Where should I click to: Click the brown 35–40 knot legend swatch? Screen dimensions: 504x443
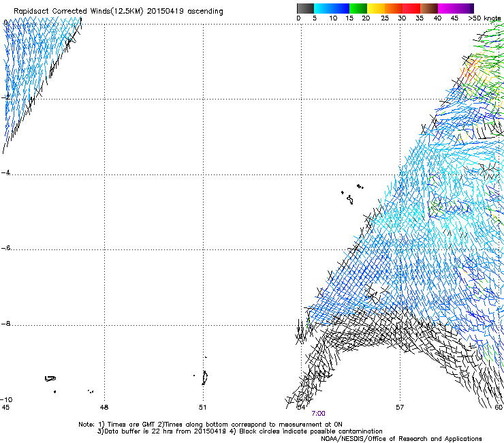click(x=429, y=8)
